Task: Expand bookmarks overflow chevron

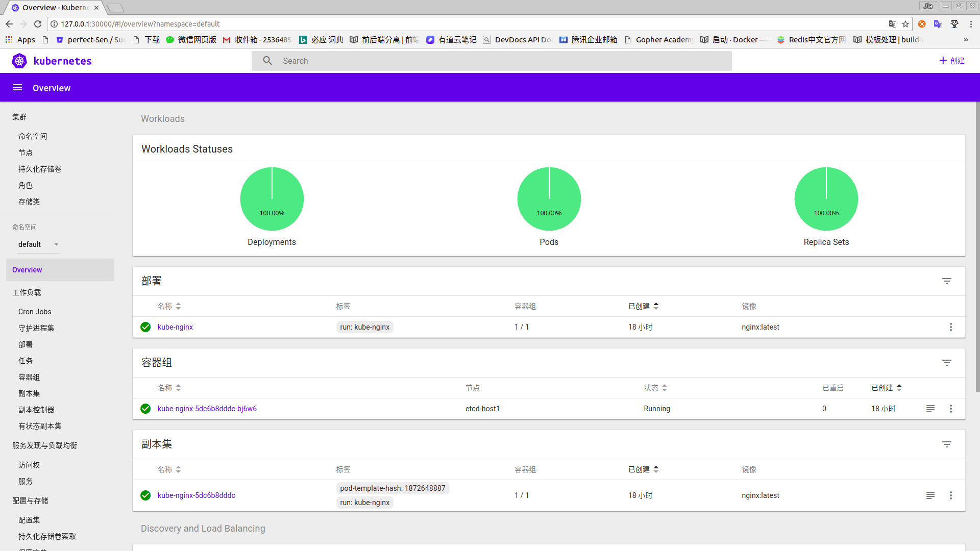Action: pyautogui.click(x=966, y=40)
